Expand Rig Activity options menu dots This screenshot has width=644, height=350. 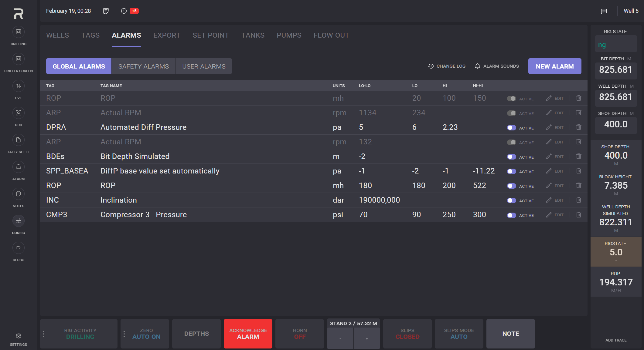44,334
